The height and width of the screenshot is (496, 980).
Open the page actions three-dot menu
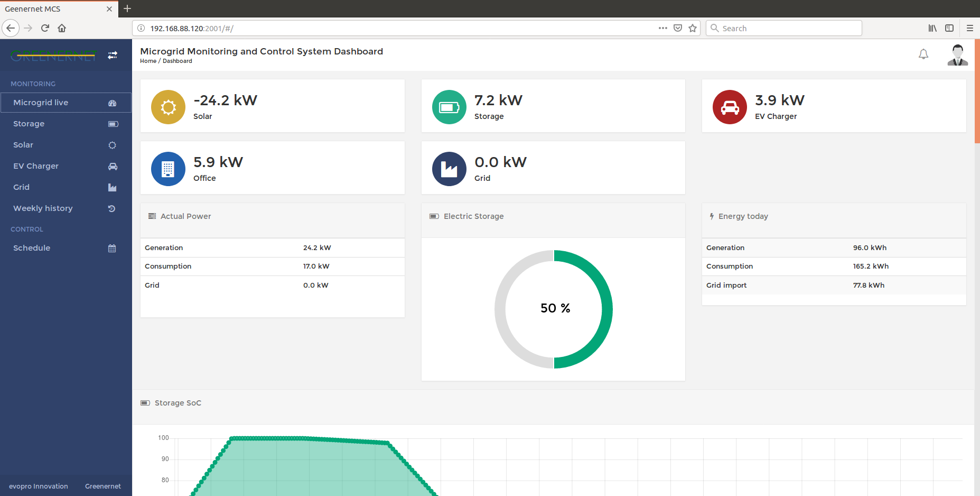(x=662, y=28)
